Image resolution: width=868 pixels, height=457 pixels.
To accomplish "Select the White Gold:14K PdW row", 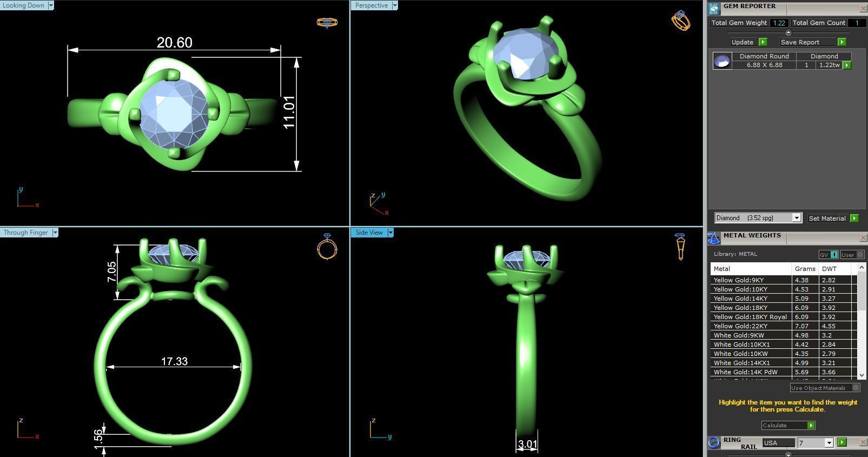I will pos(783,372).
